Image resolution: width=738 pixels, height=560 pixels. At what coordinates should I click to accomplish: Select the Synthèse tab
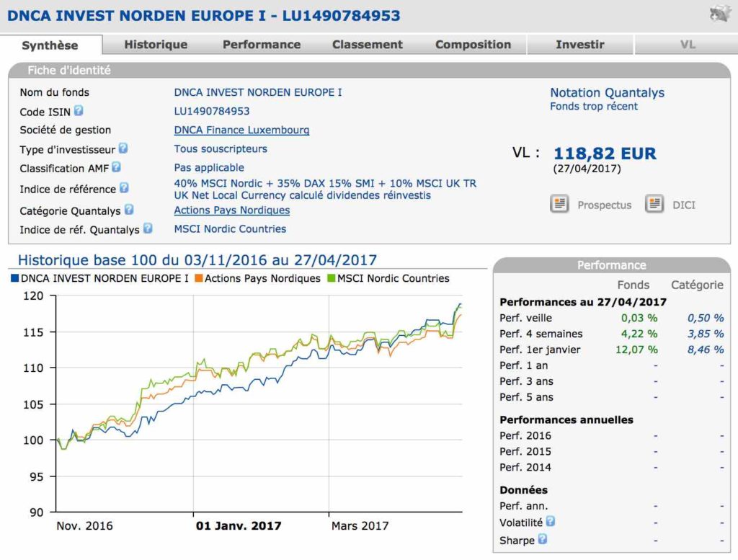click(50, 45)
